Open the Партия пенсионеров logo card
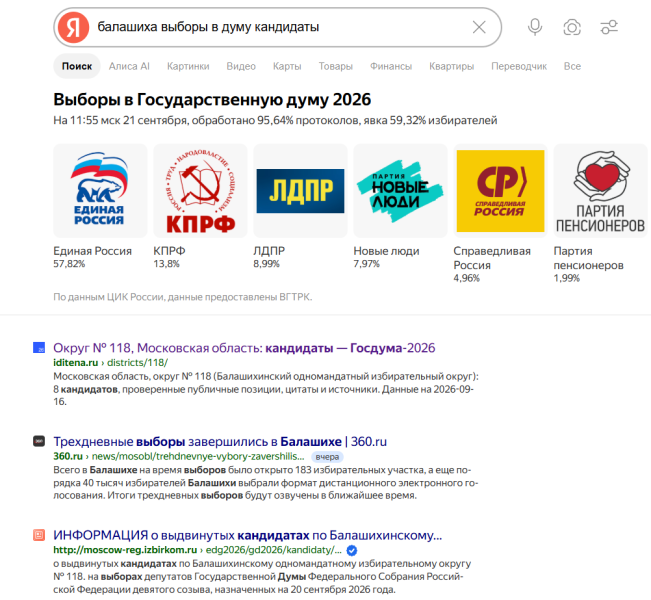This screenshot has height=600, width=651. coord(600,191)
